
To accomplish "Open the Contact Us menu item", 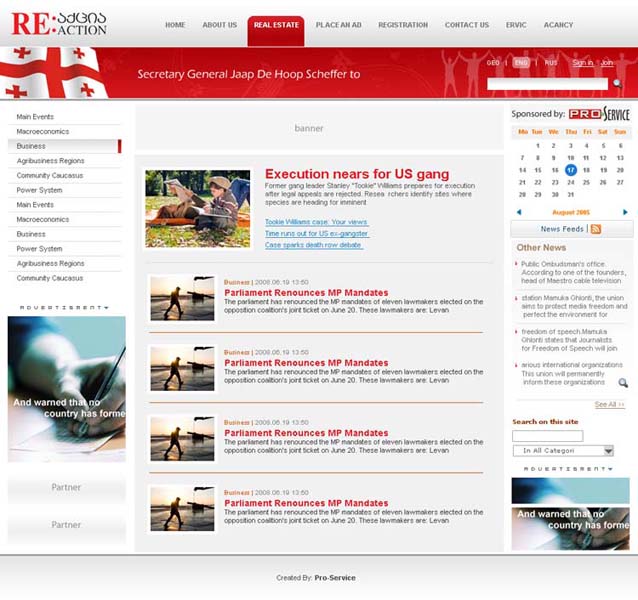I will click(x=467, y=25).
